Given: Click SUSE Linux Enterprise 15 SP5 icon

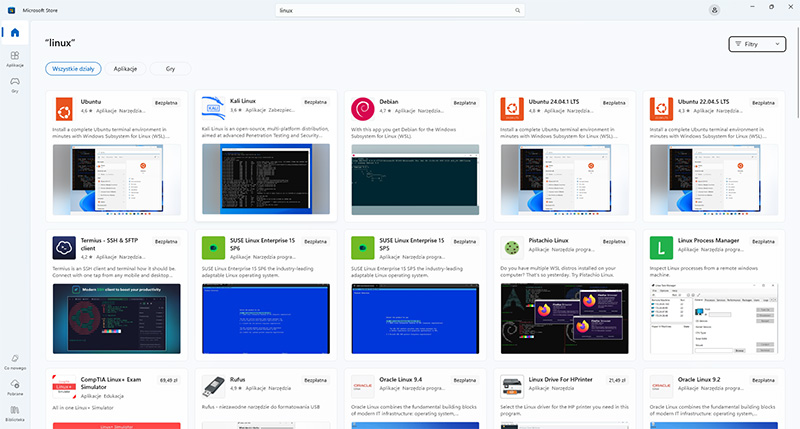Looking at the screenshot, I should [363, 248].
